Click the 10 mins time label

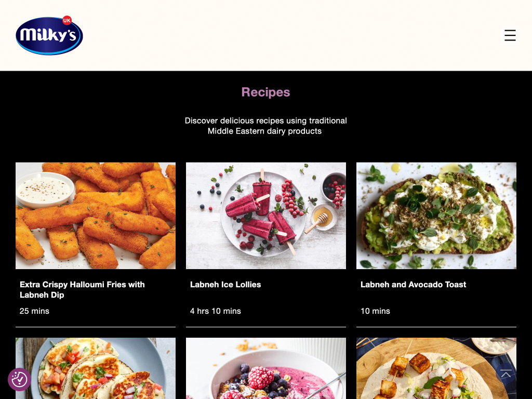375,311
